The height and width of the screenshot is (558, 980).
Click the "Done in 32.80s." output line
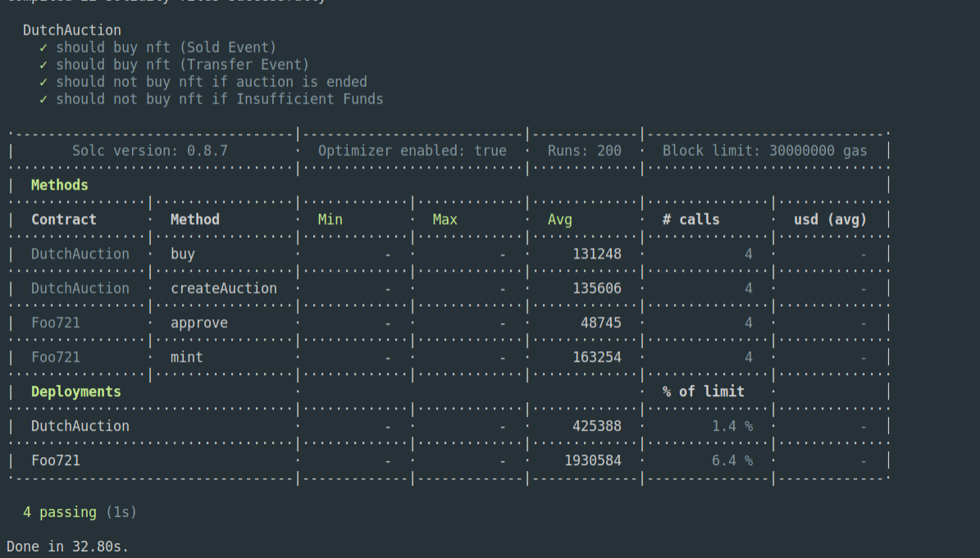click(x=67, y=547)
